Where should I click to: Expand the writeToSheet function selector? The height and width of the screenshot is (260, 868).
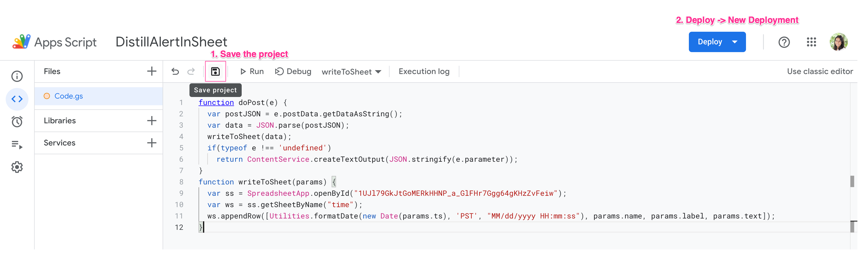[351, 72]
